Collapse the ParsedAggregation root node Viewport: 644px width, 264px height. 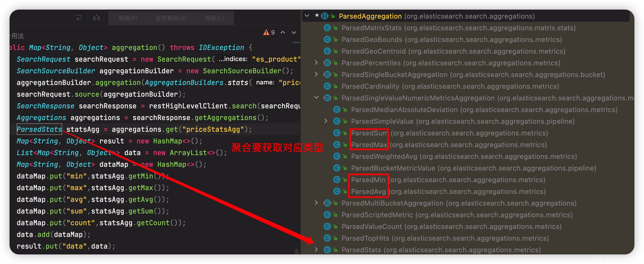[x=307, y=16]
